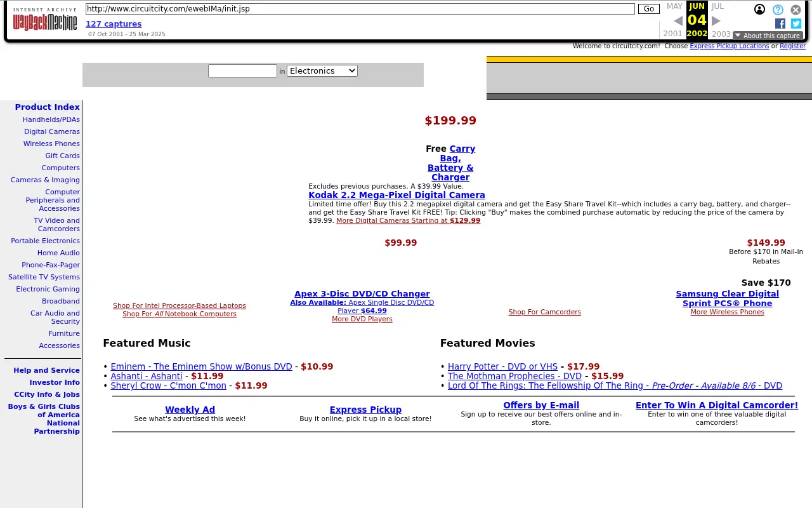Click the Register link
This screenshot has width=812, height=508.
click(x=792, y=46)
